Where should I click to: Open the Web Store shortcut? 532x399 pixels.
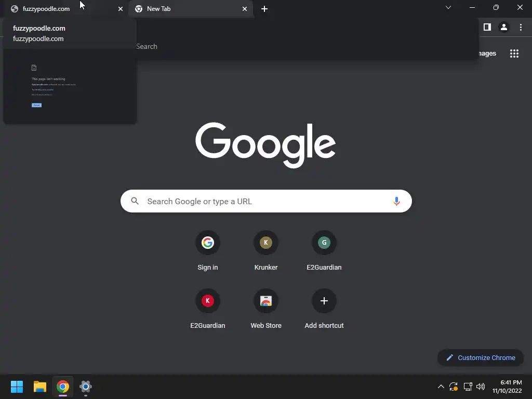pos(266,309)
